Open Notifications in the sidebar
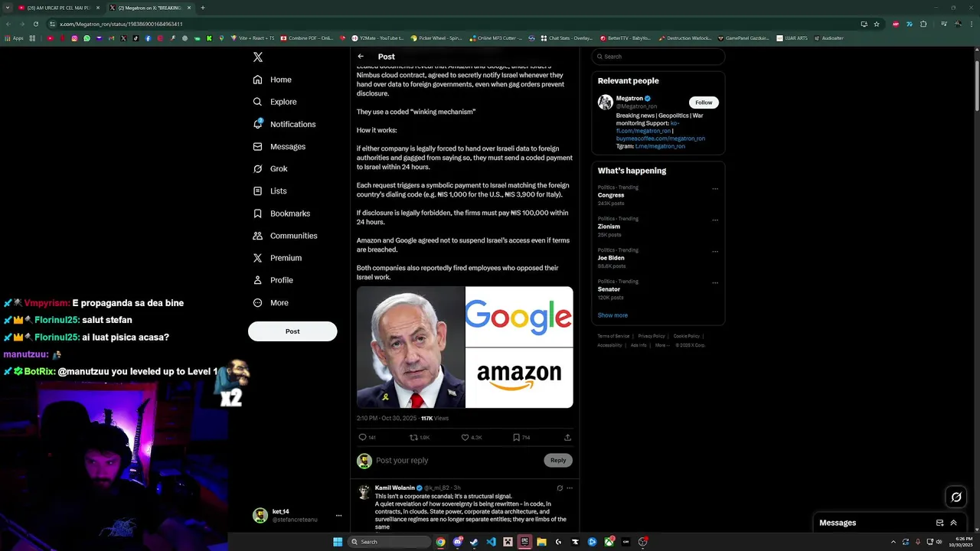This screenshot has width=980, height=551. coord(284,124)
